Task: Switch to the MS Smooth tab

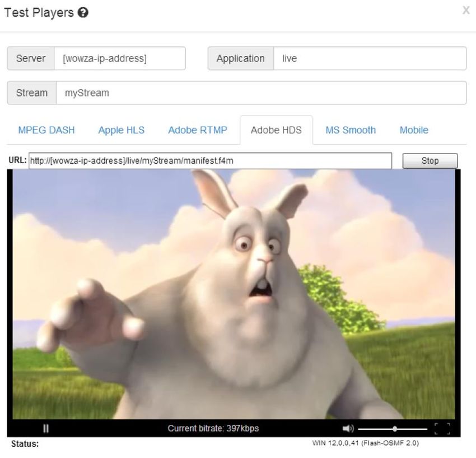Action: coord(351,130)
